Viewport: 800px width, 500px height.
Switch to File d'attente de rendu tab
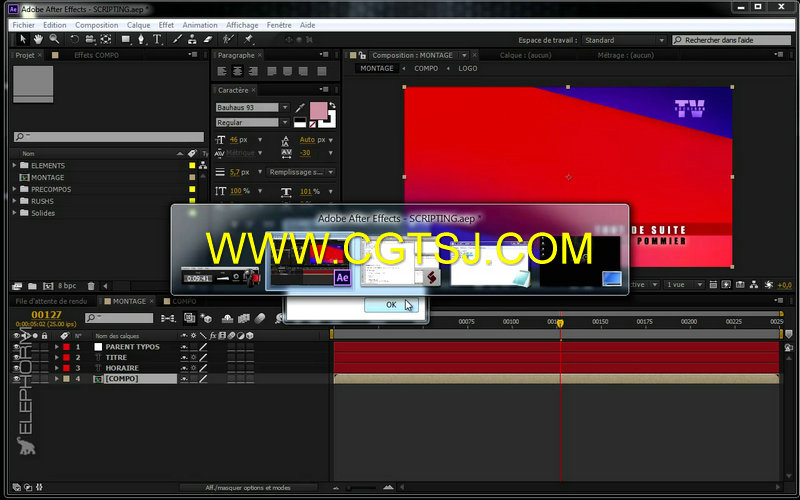click(x=51, y=301)
